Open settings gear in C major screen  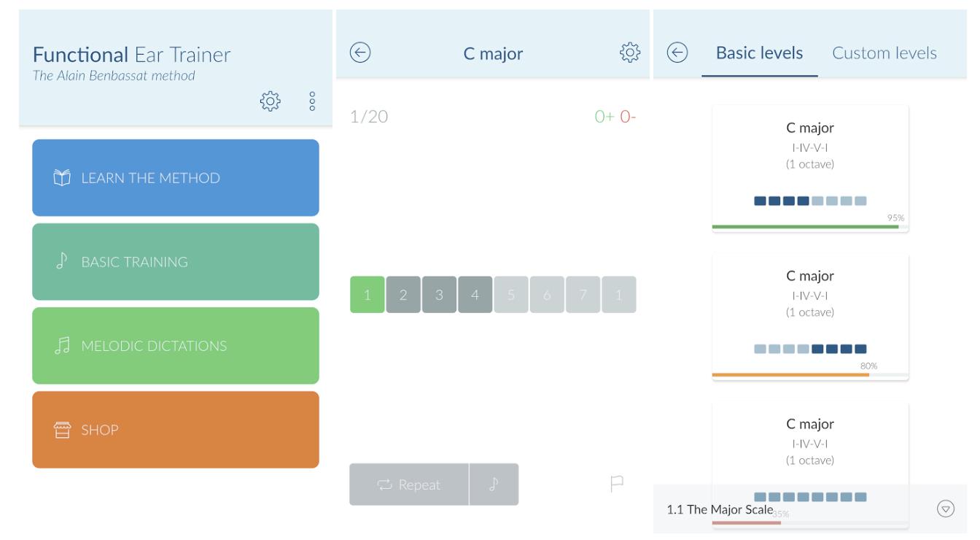coord(628,53)
